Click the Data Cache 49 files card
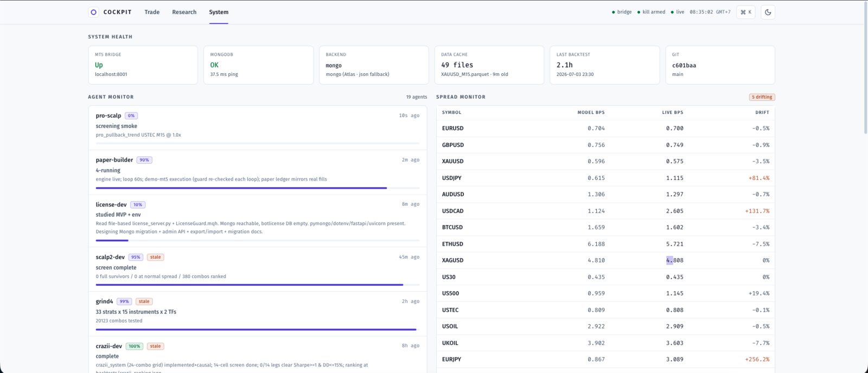The height and width of the screenshot is (373, 868). [489, 65]
